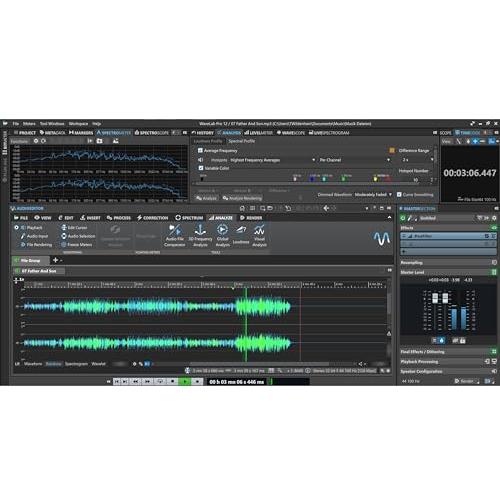Click the Analyze Rendering button
This screenshot has height=500, width=500.
pyautogui.click(x=242, y=198)
